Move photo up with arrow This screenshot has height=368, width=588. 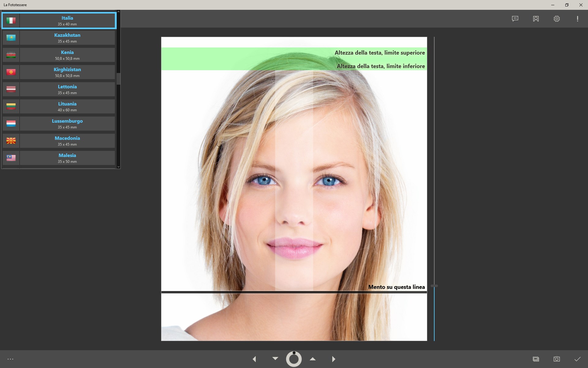[312, 359]
